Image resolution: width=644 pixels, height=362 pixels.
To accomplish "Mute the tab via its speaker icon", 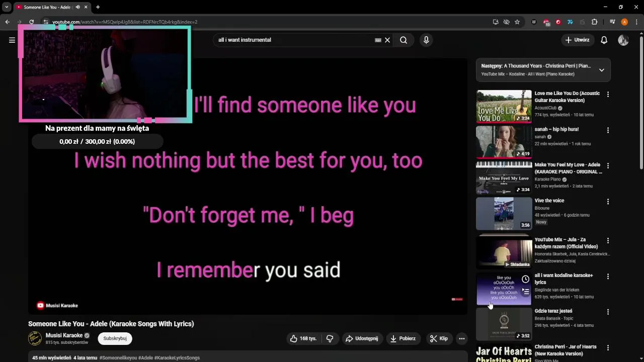I will click(77, 7).
